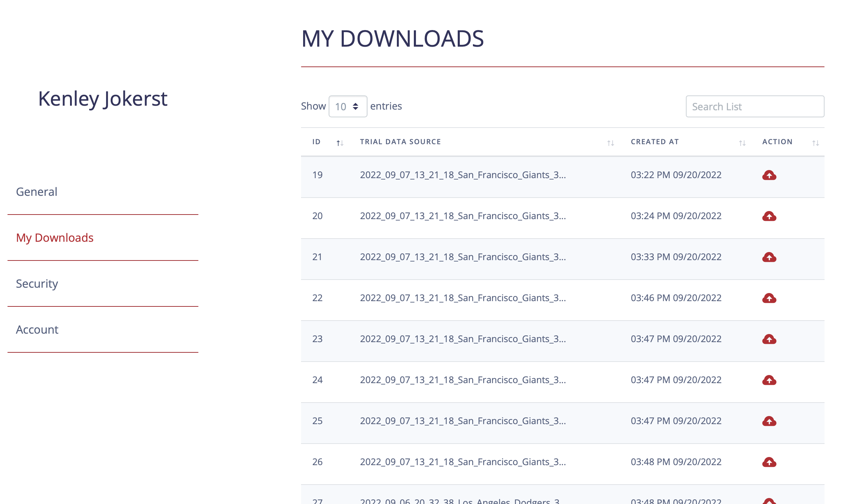Select My Downloads in sidebar

(x=55, y=238)
